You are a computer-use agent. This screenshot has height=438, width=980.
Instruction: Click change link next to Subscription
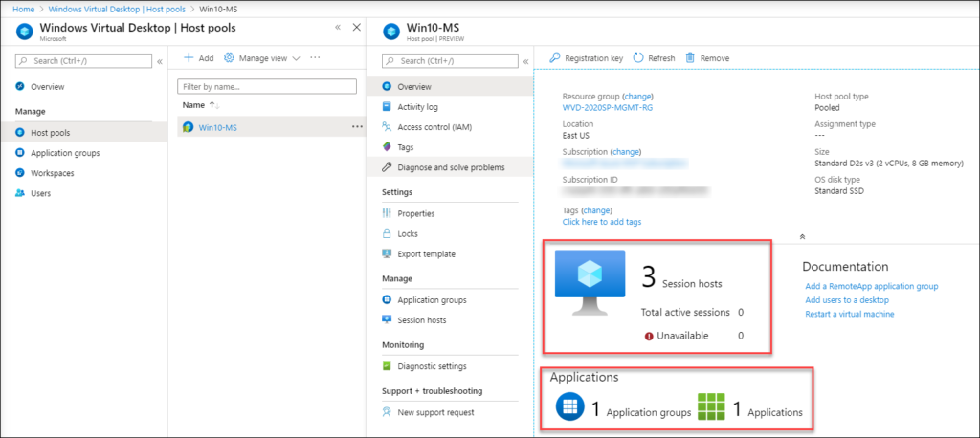click(627, 152)
